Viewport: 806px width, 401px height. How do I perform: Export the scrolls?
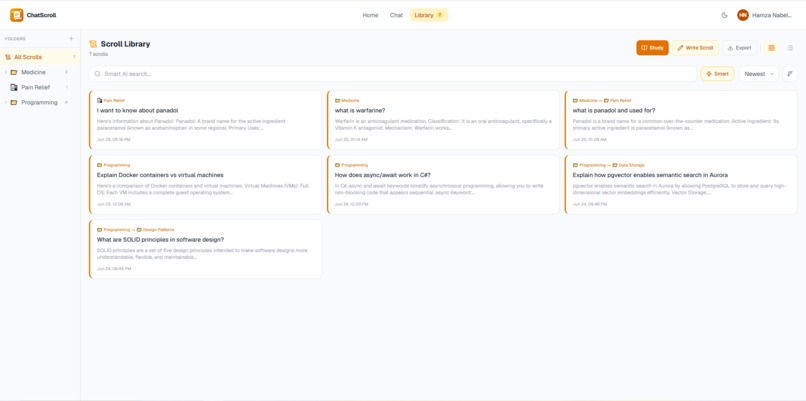tap(739, 48)
